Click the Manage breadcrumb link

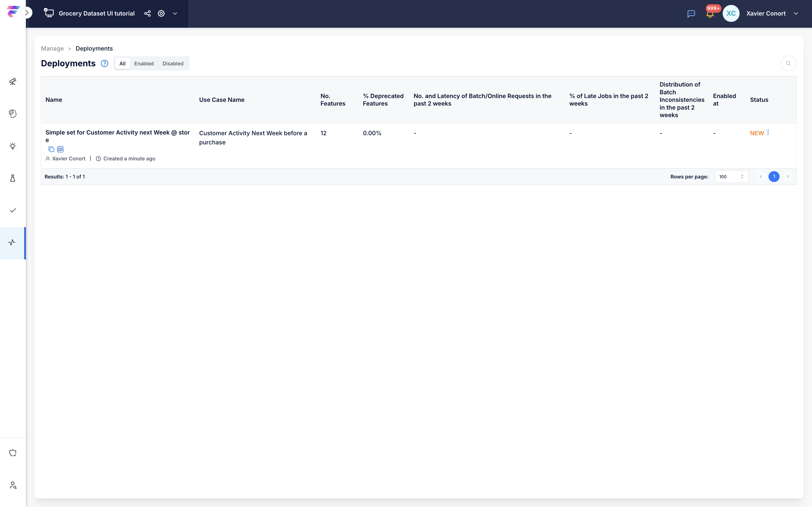tap(52, 49)
